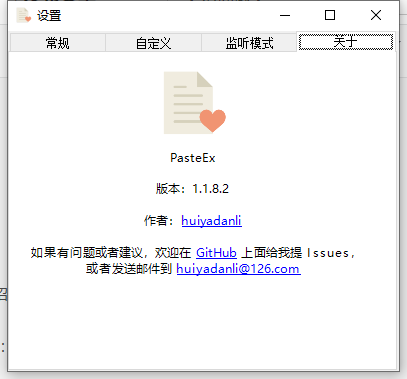Open the 自定义 tab
Image resolution: width=407 pixels, height=379 pixels.
153,43
